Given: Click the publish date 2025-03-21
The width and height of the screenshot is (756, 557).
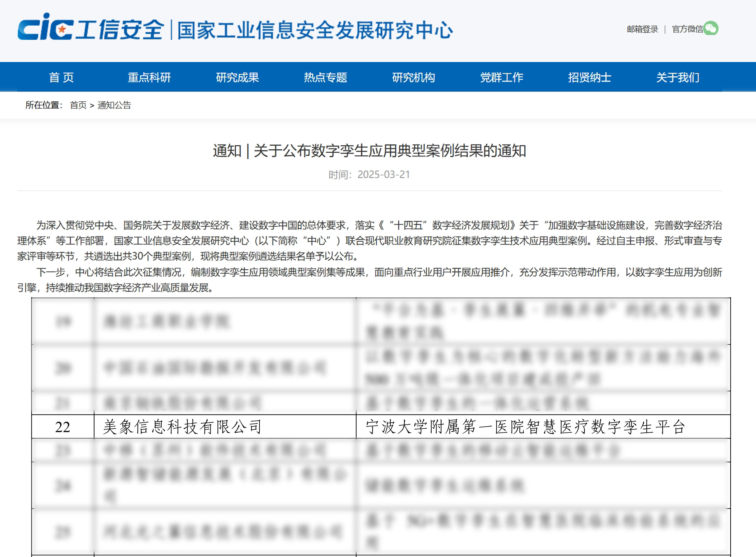Looking at the screenshot, I should tap(383, 175).
